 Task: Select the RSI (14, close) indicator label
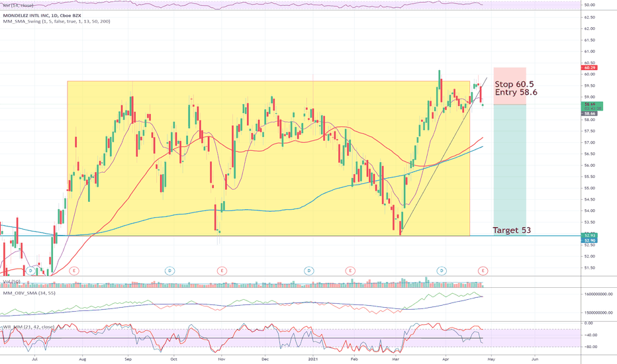18,5
